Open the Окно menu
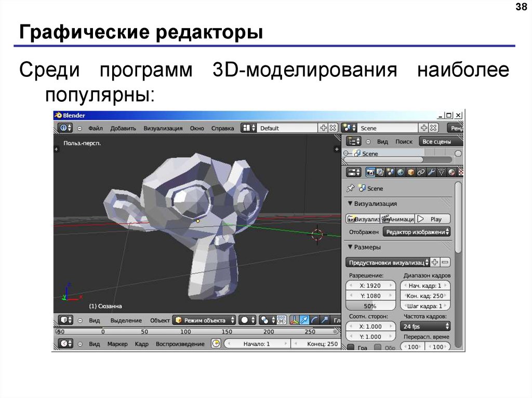The height and width of the screenshot is (398, 532). pyautogui.click(x=197, y=128)
